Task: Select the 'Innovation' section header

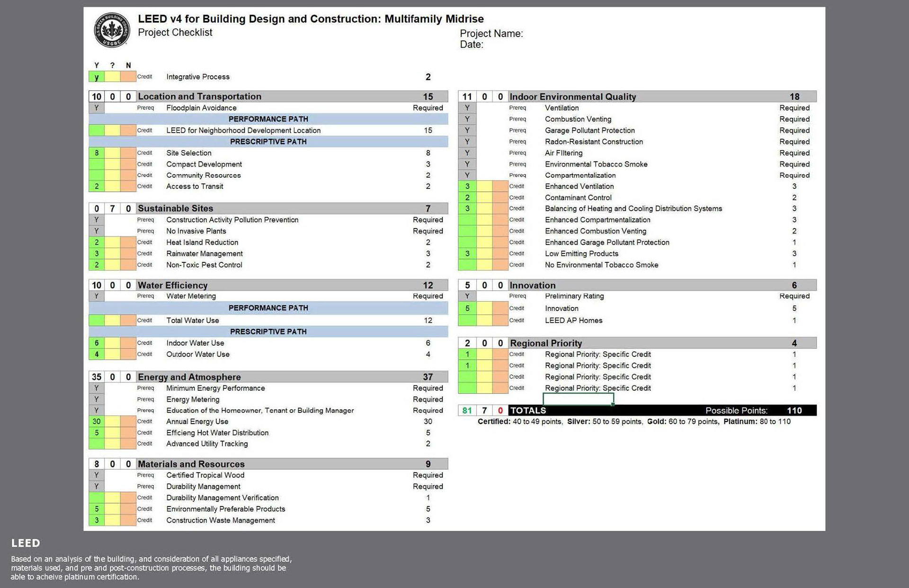Action: pyautogui.click(x=533, y=285)
